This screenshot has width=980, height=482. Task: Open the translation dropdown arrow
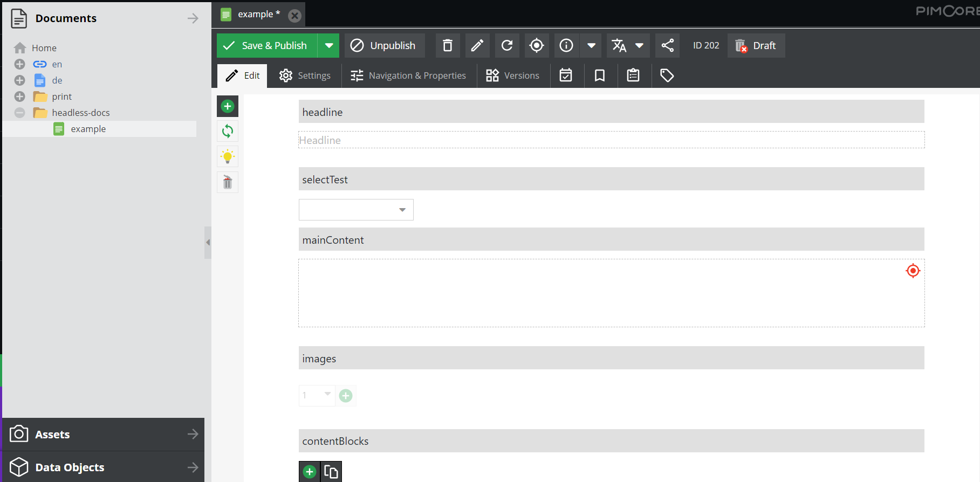click(640, 45)
